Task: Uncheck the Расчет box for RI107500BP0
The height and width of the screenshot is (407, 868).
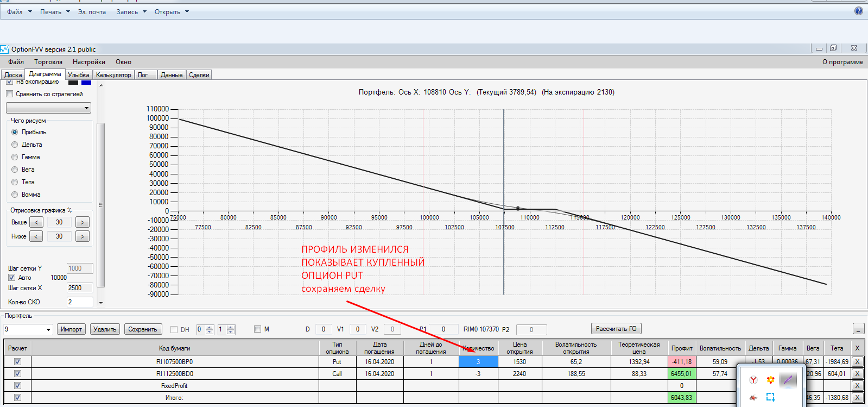Action: (17, 362)
